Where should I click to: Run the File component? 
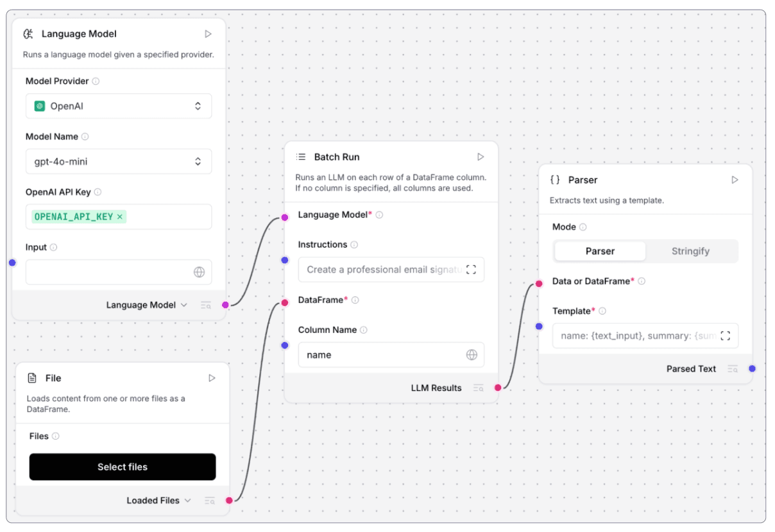pyautogui.click(x=212, y=379)
